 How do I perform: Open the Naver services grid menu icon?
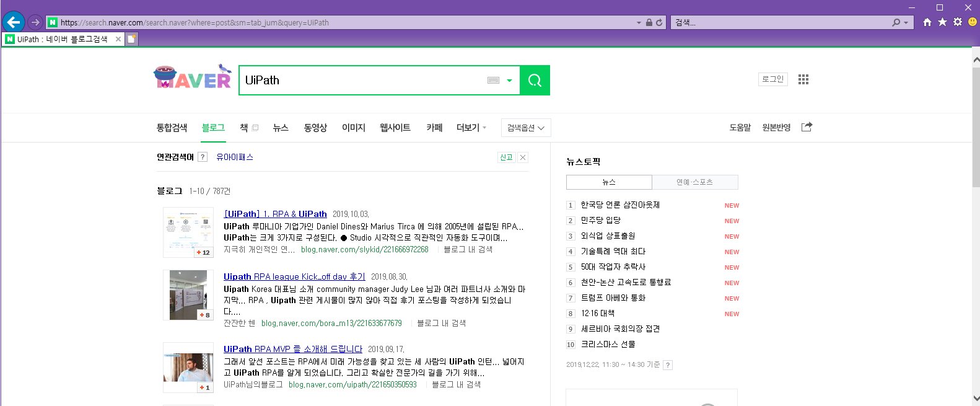[x=803, y=79]
